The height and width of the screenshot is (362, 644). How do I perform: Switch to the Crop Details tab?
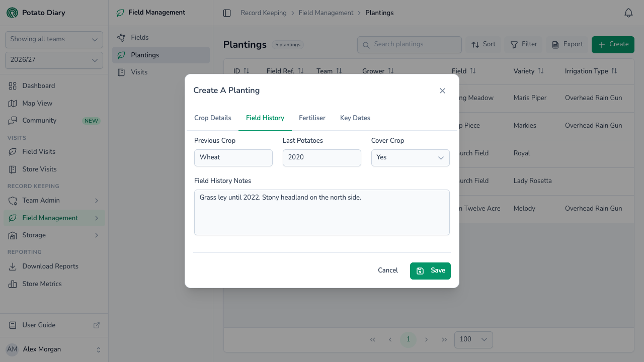pos(213,118)
